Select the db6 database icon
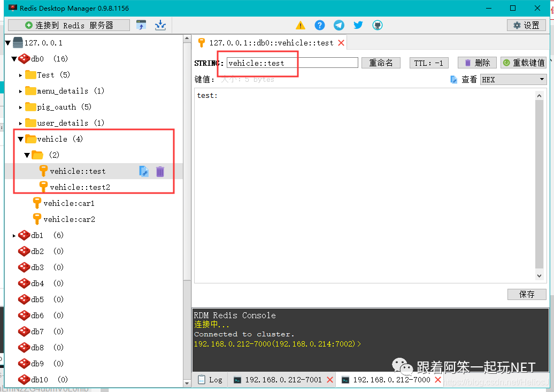Image resolution: width=554 pixels, height=392 pixels. click(24, 316)
